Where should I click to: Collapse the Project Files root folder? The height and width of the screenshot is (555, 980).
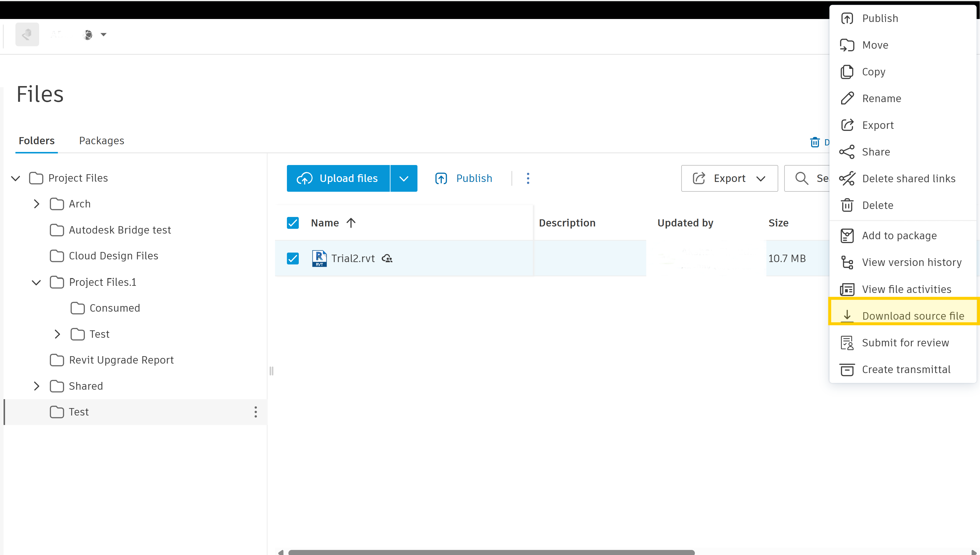click(x=16, y=178)
